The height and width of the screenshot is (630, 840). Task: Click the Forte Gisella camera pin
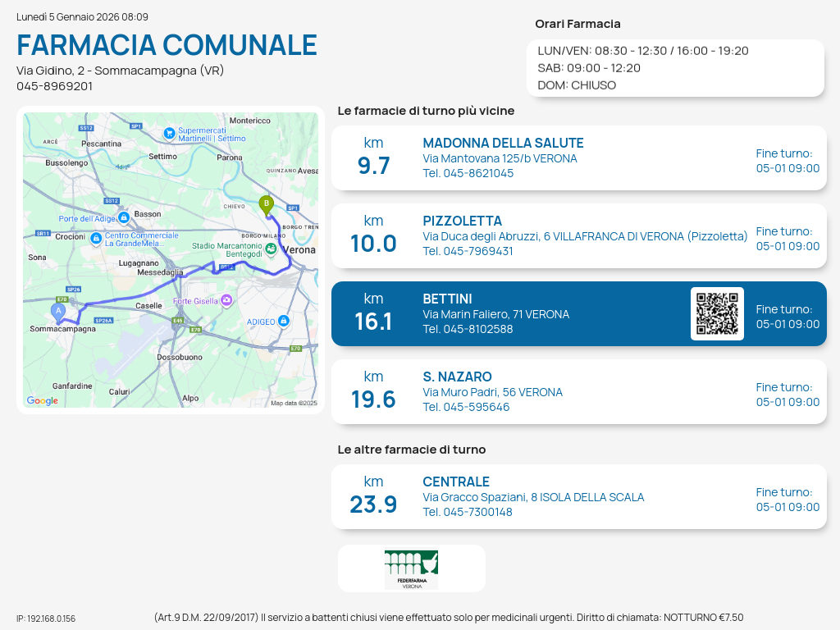227,301
